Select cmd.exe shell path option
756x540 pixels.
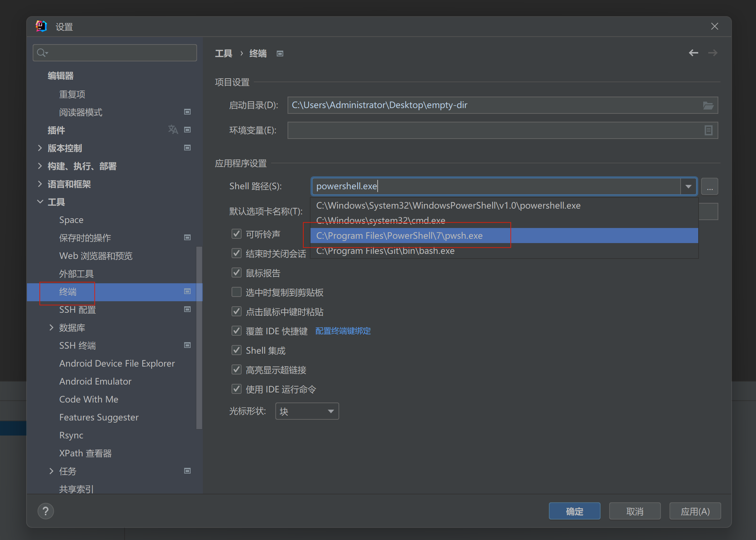point(504,220)
